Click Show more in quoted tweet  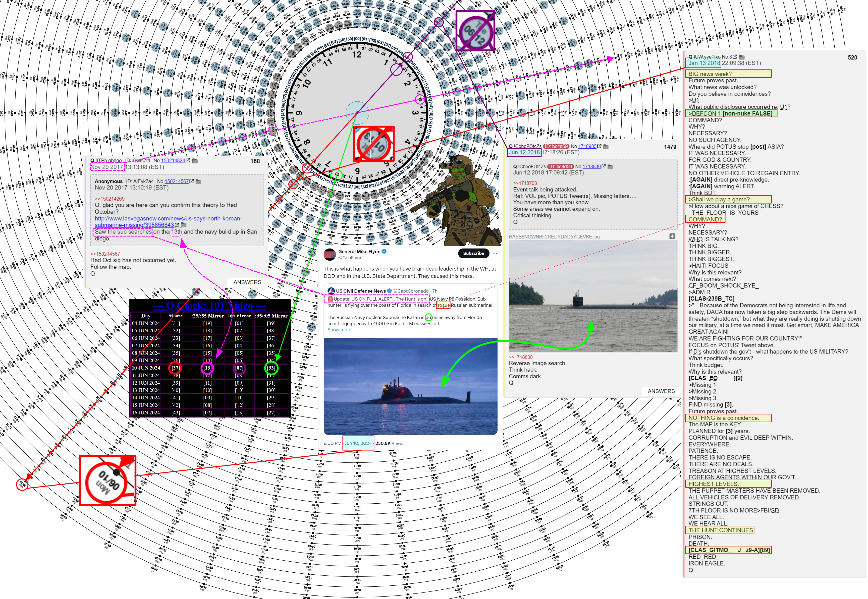pos(339,330)
